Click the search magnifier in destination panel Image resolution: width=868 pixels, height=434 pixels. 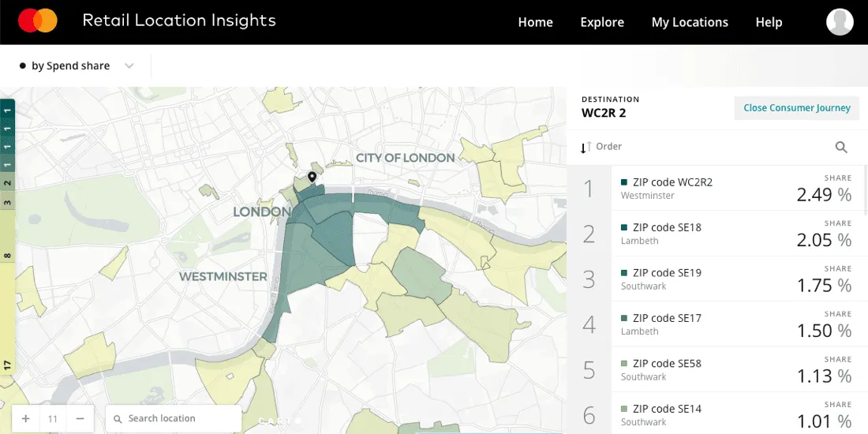[841, 147]
